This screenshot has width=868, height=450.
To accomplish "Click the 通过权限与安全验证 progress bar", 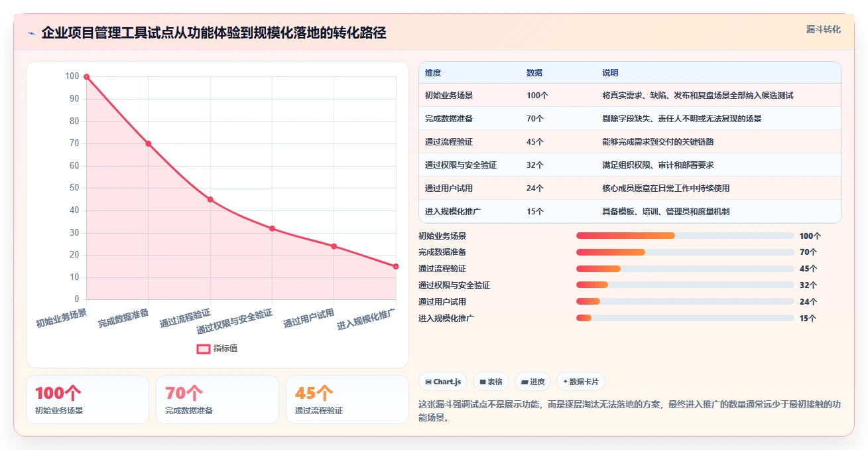I will [685, 285].
